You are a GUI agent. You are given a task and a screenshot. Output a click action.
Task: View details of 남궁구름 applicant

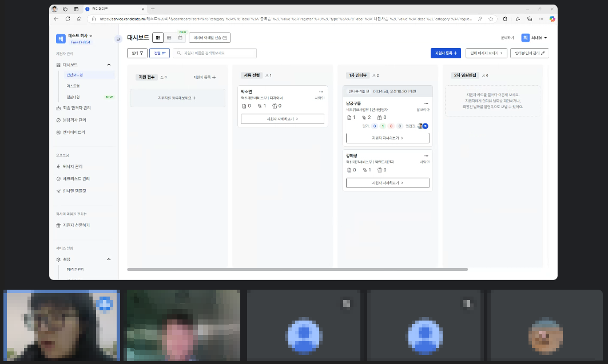387,138
